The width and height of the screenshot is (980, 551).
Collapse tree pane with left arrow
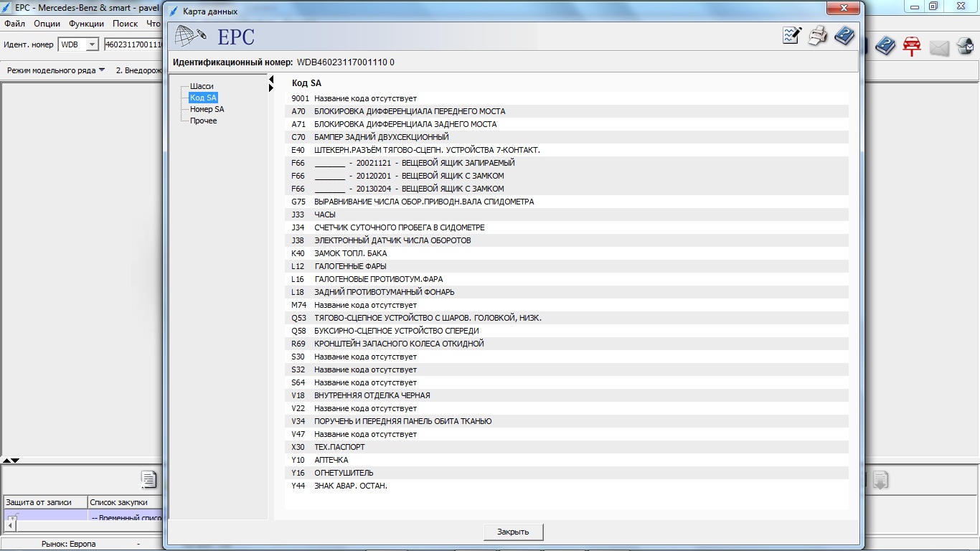271,79
